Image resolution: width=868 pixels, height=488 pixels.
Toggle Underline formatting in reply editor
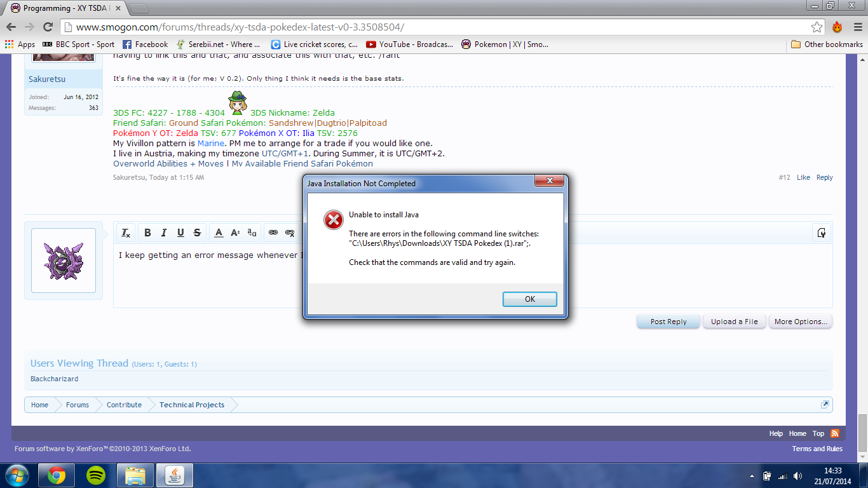(180, 233)
